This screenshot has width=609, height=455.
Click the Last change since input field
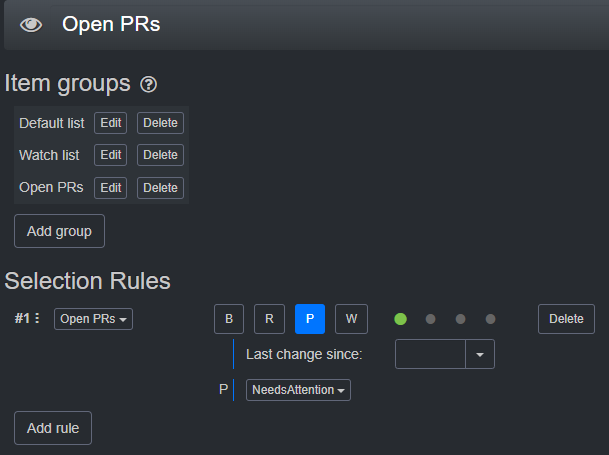tap(430, 354)
